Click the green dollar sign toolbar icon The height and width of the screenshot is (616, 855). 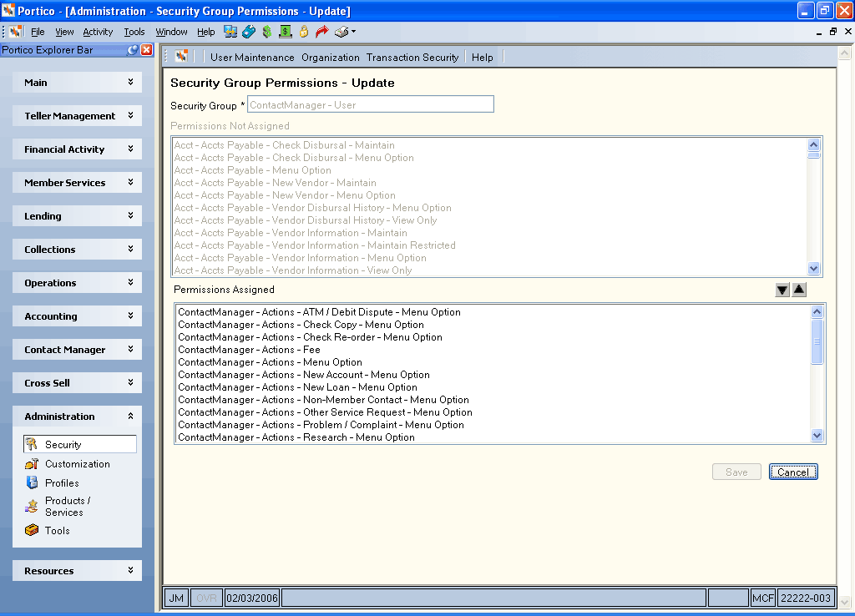(x=266, y=32)
